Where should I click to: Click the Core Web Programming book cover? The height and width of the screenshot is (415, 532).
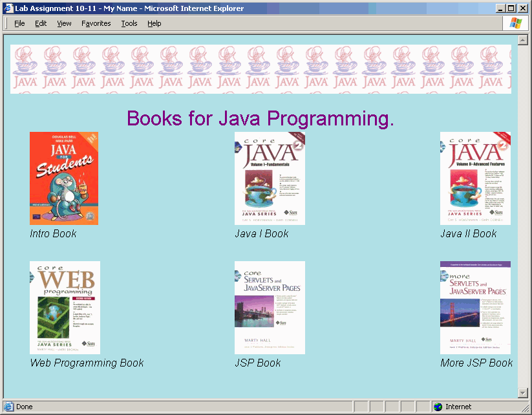point(65,308)
